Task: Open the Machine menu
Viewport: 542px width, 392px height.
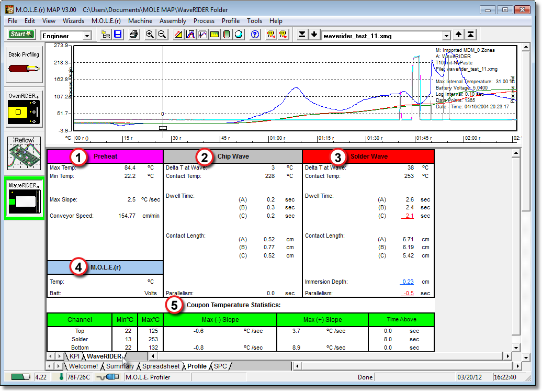Action: pyautogui.click(x=140, y=21)
